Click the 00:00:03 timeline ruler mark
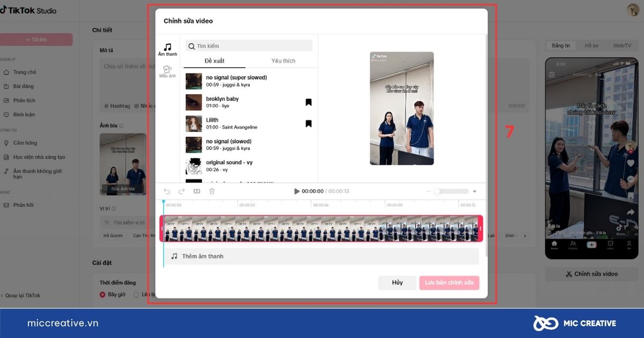The height and width of the screenshot is (338, 644). click(247, 205)
